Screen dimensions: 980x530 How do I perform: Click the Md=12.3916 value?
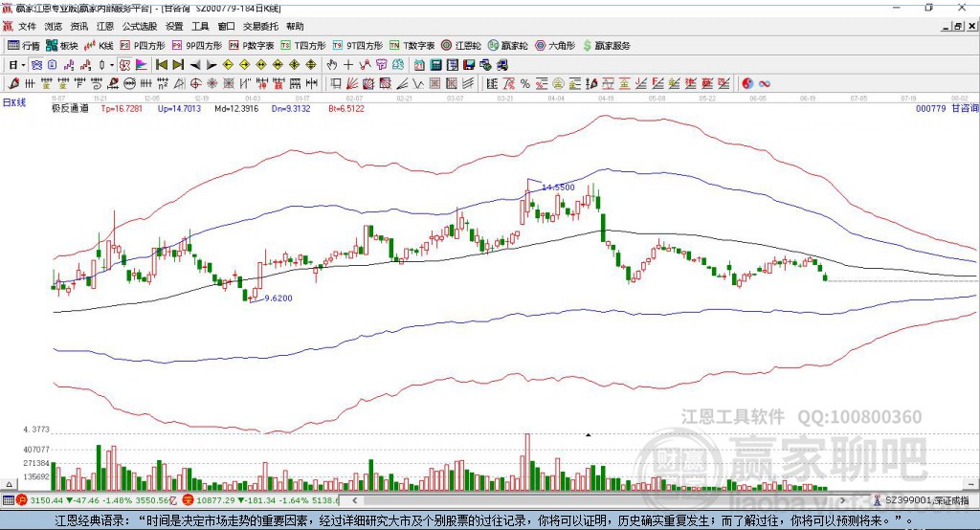point(236,108)
